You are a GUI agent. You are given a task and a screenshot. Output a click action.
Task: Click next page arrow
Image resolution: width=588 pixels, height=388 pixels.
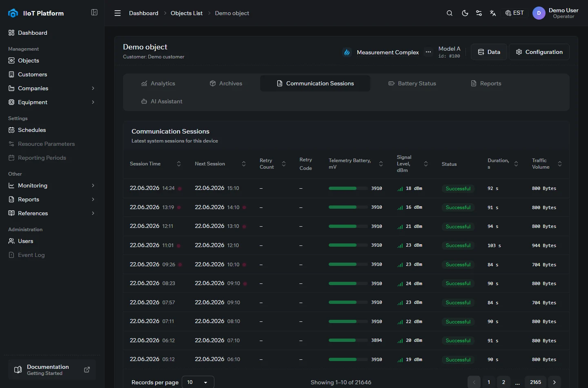click(554, 382)
